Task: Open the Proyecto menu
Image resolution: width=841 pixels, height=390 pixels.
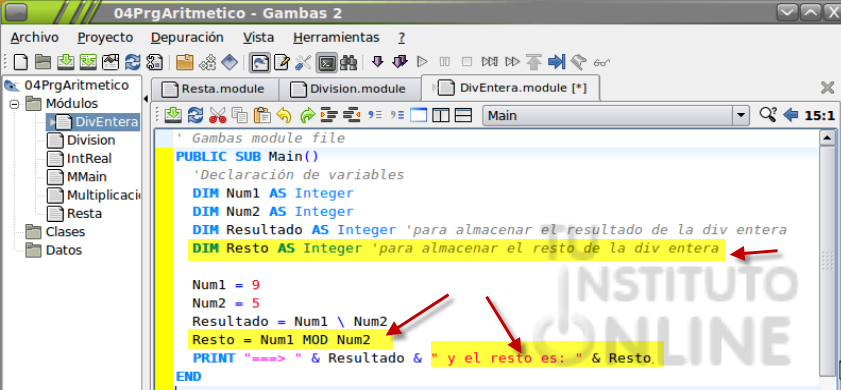Action: [105, 38]
